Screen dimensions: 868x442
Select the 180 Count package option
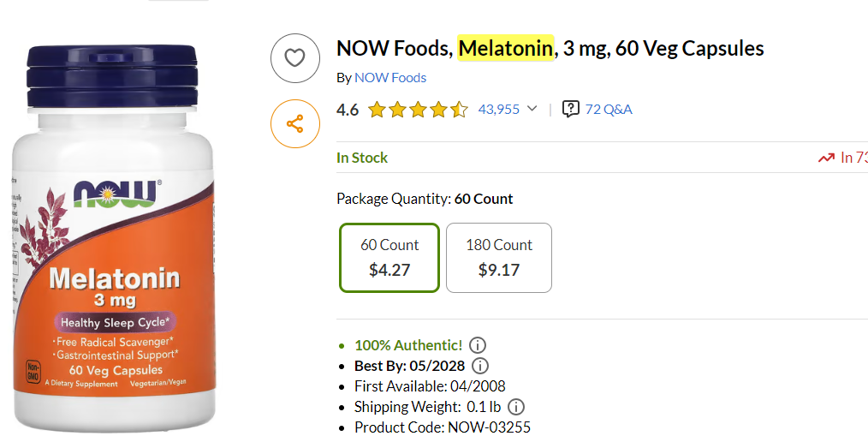499,258
